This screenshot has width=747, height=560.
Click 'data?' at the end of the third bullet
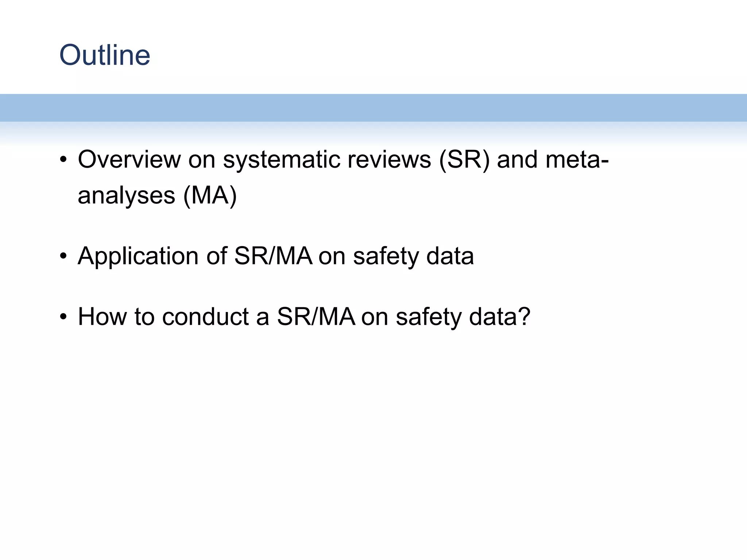pos(500,316)
